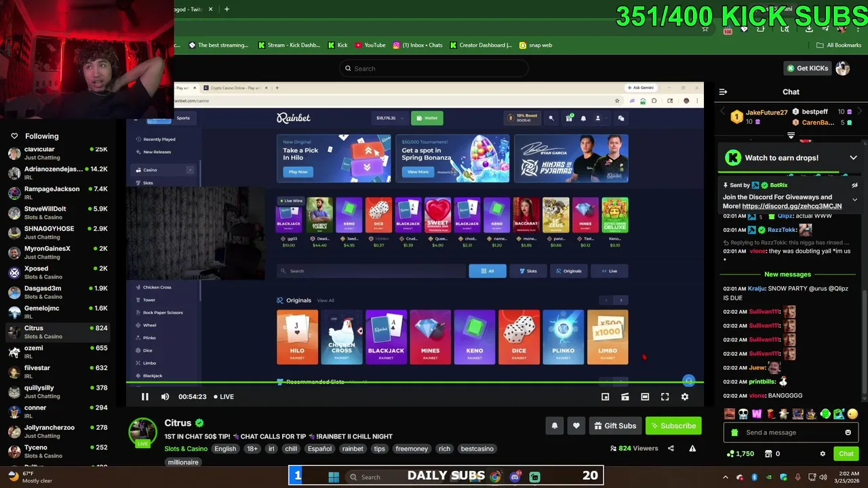Screen dimensions: 868x488
Task: Select the Rainbet Live filter tab
Action: (609, 271)
